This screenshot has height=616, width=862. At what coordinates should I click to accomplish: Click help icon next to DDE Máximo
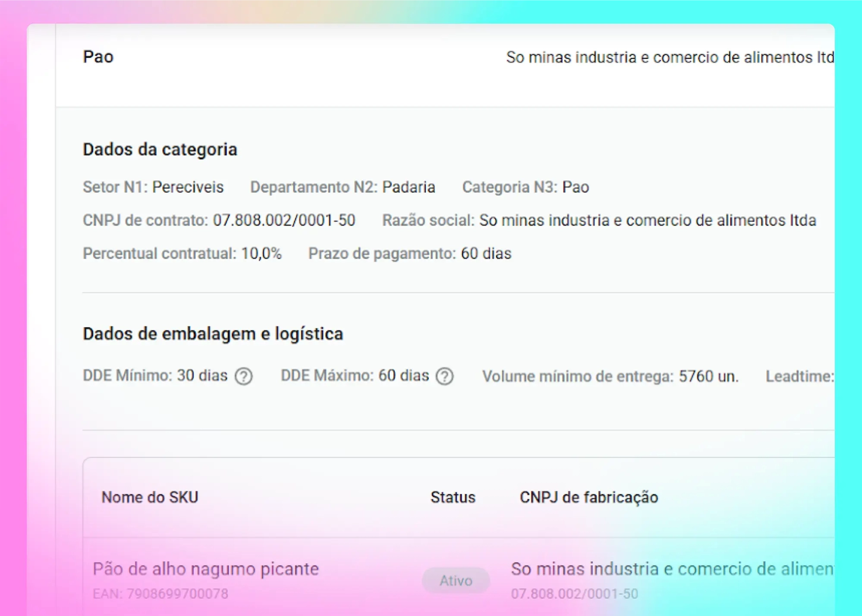pos(444,377)
